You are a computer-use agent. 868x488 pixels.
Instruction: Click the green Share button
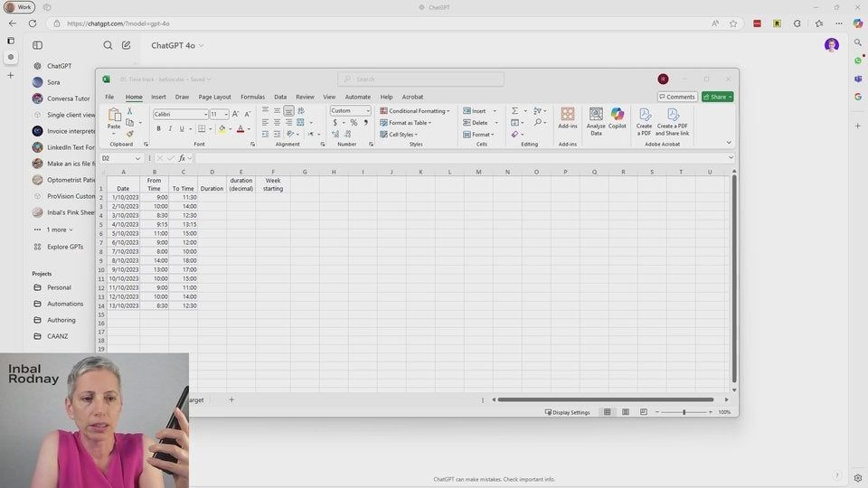[717, 97]
